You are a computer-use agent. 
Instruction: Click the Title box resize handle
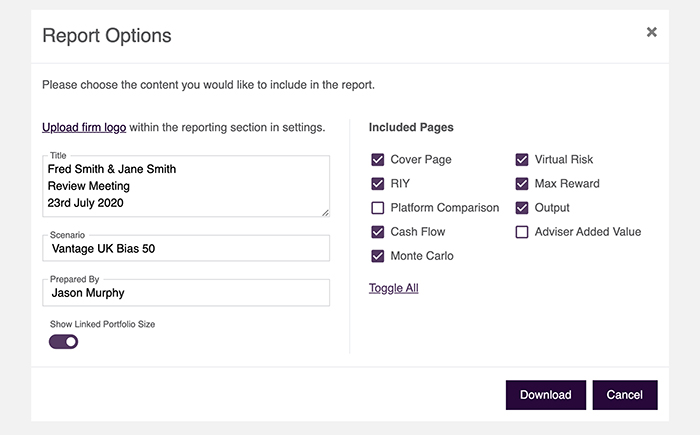click(325, 213)
